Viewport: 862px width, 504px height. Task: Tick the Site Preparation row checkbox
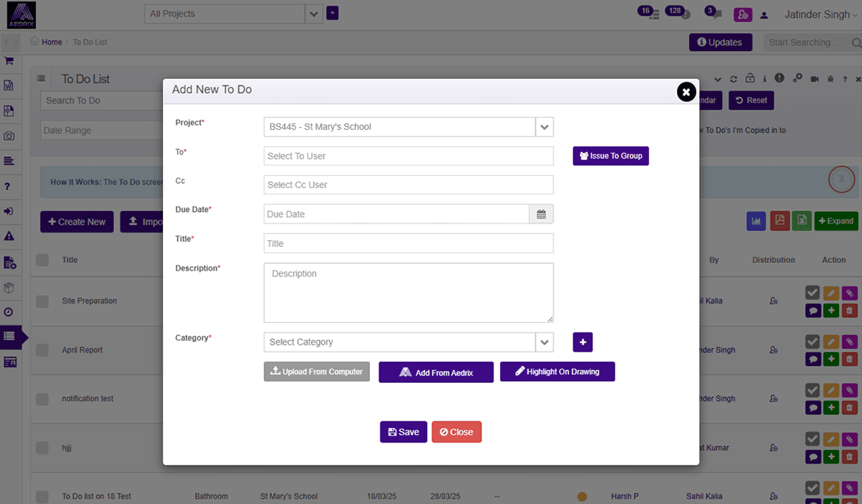click(x=42, y=301)
